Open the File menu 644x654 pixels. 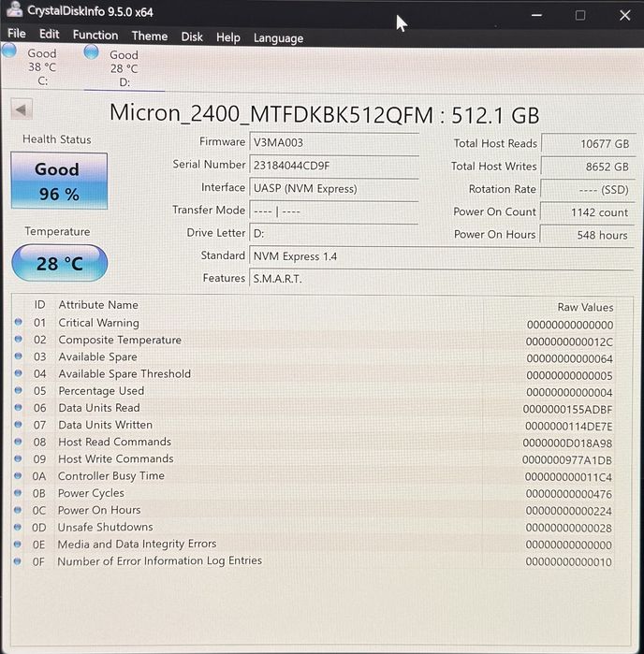click(17, 34)
